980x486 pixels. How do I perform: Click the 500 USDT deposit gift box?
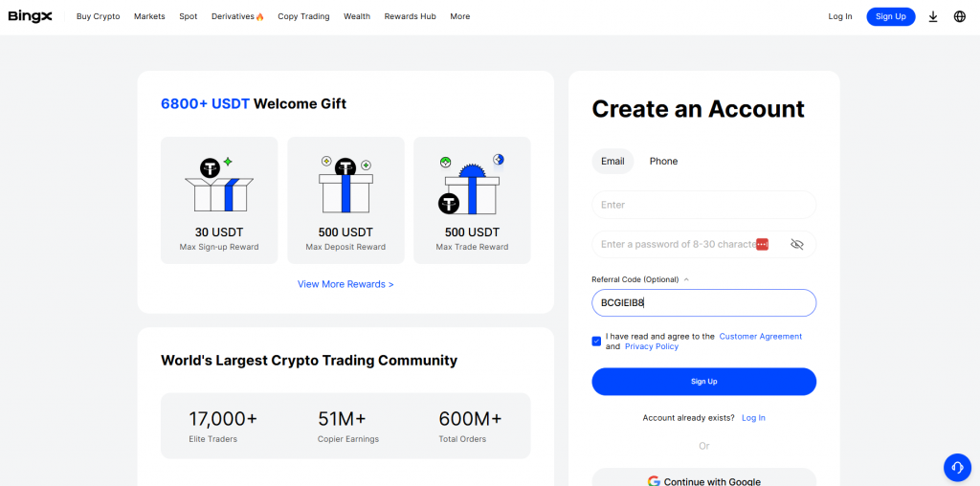pyautogui.click(x=345, y=200)
